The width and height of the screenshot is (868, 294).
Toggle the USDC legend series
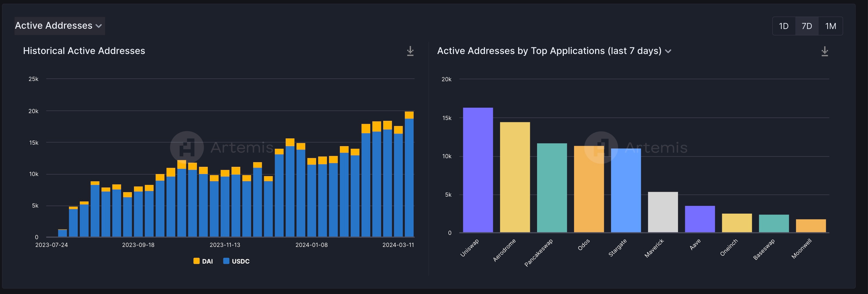[x=237, y=261]
